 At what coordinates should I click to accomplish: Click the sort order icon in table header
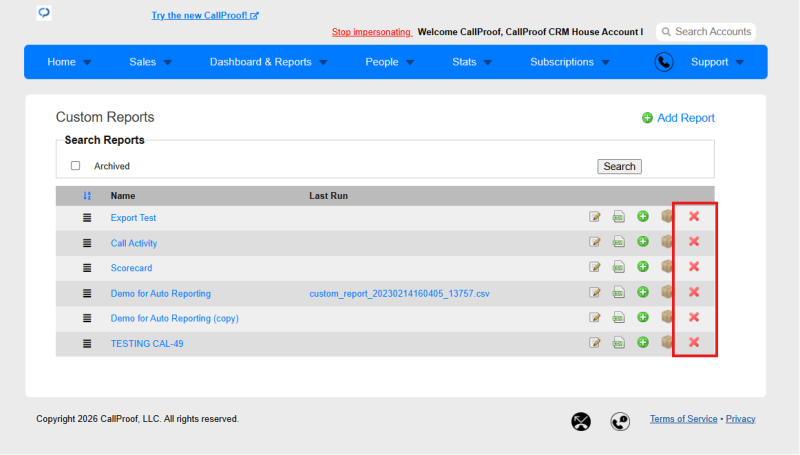87,196
